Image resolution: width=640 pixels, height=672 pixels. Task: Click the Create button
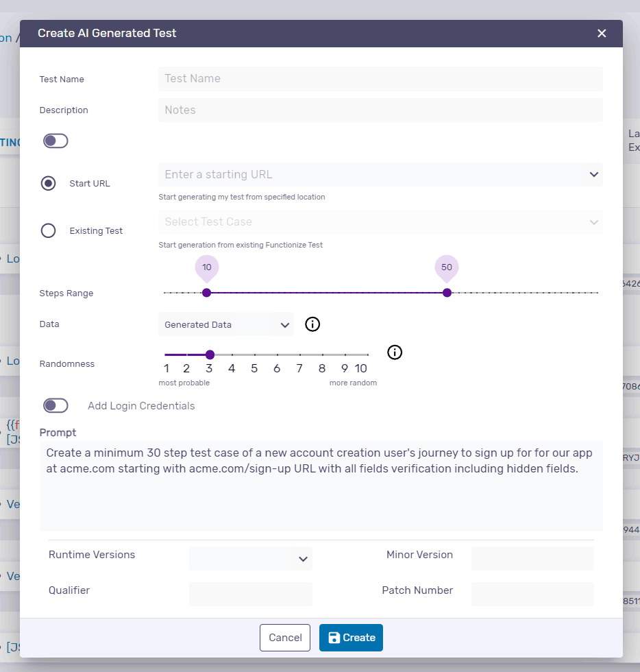point(351,637)
